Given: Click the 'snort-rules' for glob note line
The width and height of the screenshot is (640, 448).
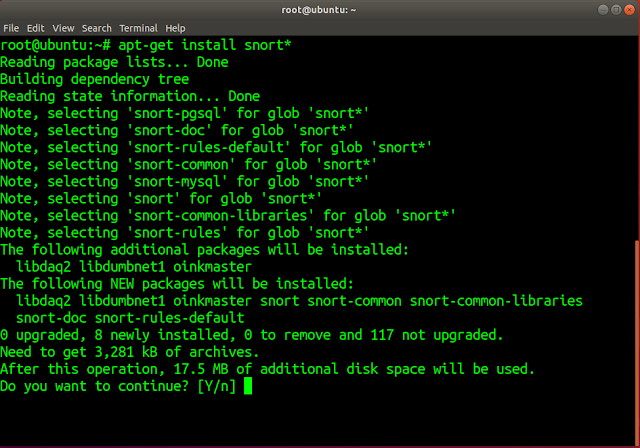Looking at the screenshot, I should coord(184,233).
